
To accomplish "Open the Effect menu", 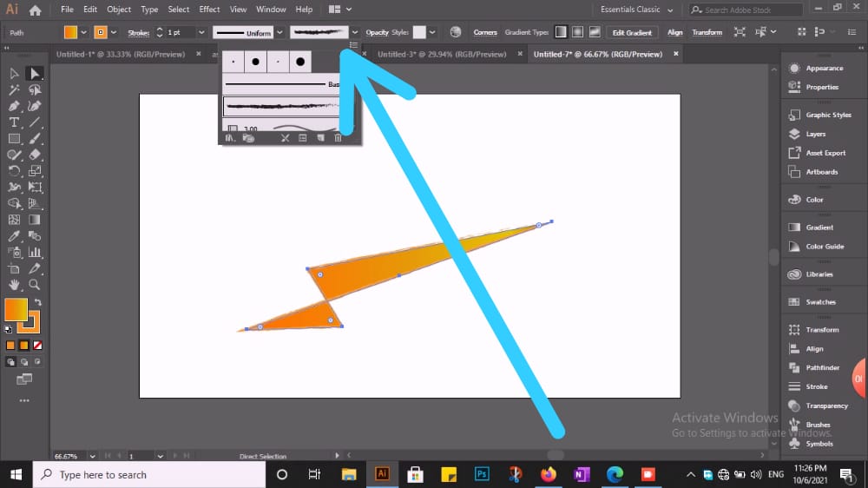I will tap(209, 10).
